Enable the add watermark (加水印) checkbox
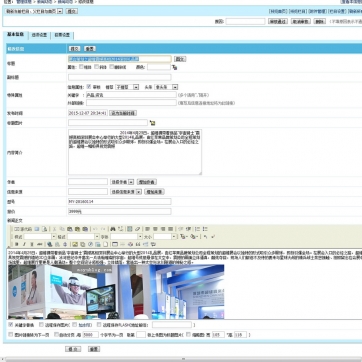 point(75,325)
